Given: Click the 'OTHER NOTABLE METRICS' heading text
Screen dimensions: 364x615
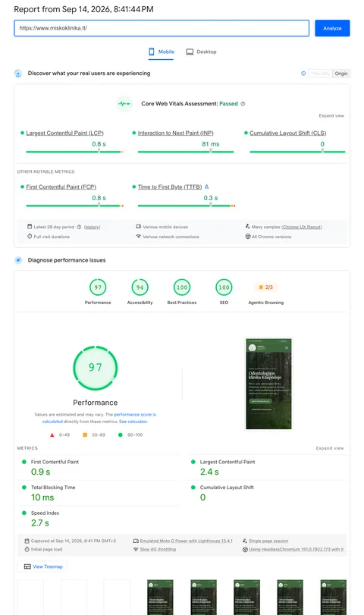Looking at the screenshot, I should pyautogui.click(x=45, y=172).
